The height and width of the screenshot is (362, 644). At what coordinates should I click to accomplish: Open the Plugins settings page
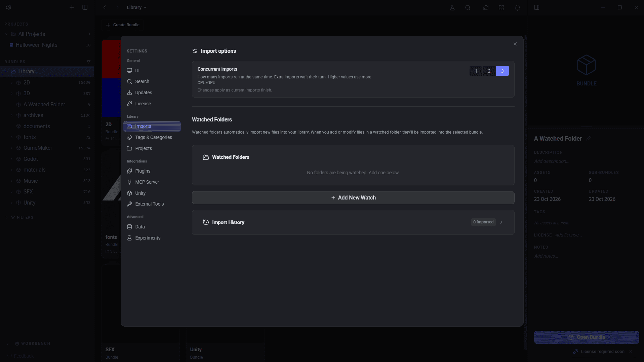click(152, 171)
